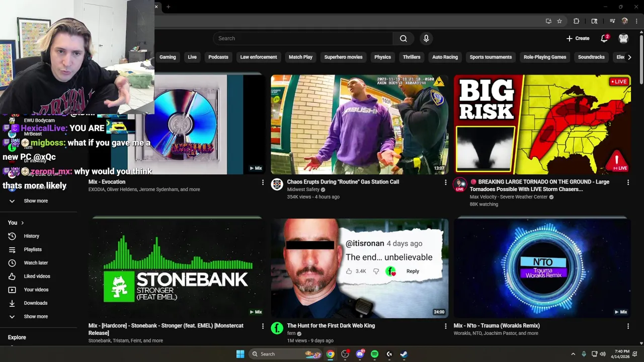Open the You section header link
This screenshot has width=644, height=362.
16,223
